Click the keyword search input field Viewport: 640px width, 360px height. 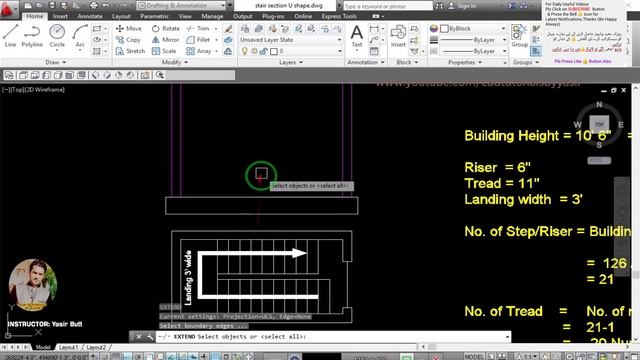[387, 6]
